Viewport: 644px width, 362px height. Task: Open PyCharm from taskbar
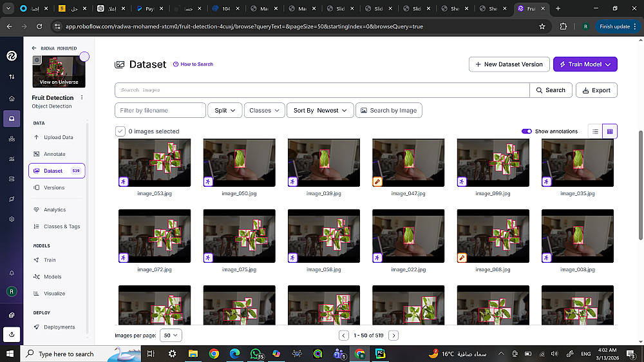point(381,354)
